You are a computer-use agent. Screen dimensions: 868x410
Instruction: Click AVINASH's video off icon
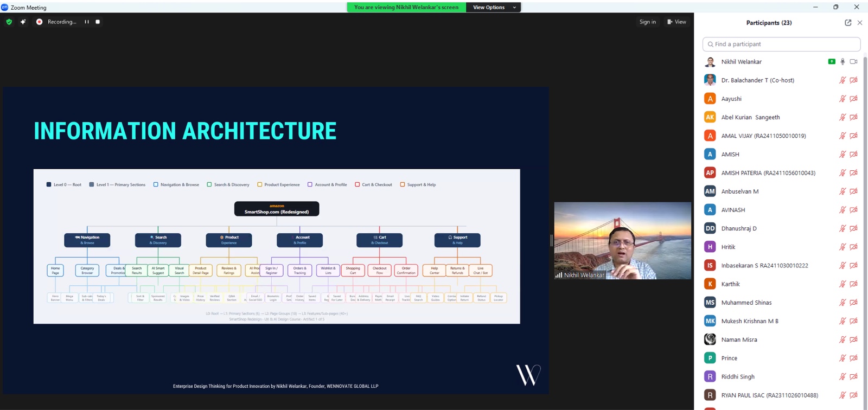coord(853,210)
